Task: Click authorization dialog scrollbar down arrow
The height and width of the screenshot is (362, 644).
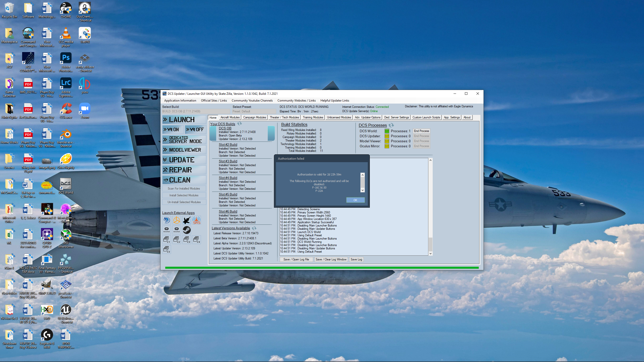Action: click(363, 190)
